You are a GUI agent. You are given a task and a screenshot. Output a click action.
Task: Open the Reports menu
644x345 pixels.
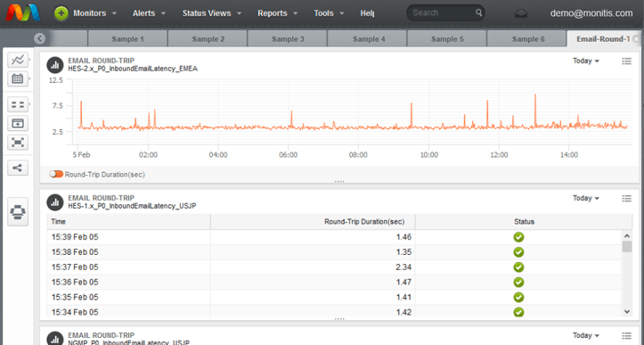pyautogui.click(x=277, y=13)
